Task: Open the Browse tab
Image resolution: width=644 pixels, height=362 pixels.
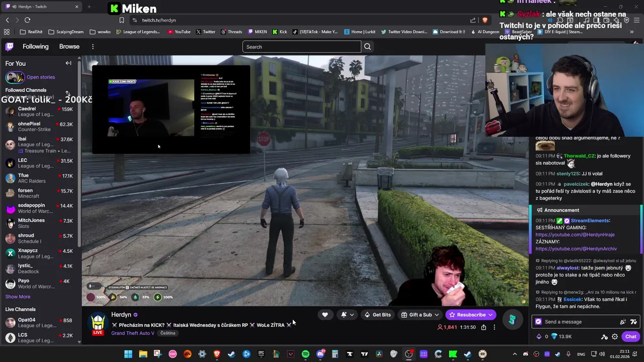Action: pyautogui.click(x=69, y=46)
